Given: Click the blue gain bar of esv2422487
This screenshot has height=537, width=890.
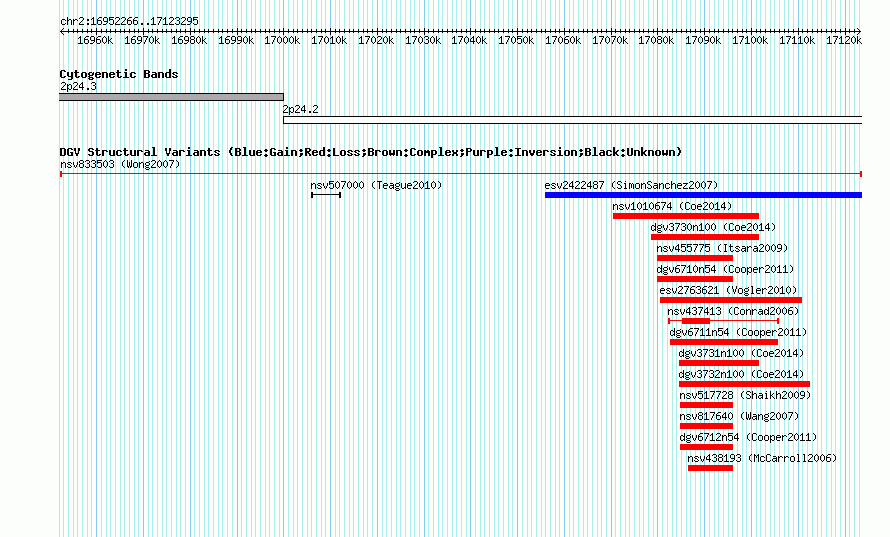Looking at the screenshot, I should pos(703,195).
